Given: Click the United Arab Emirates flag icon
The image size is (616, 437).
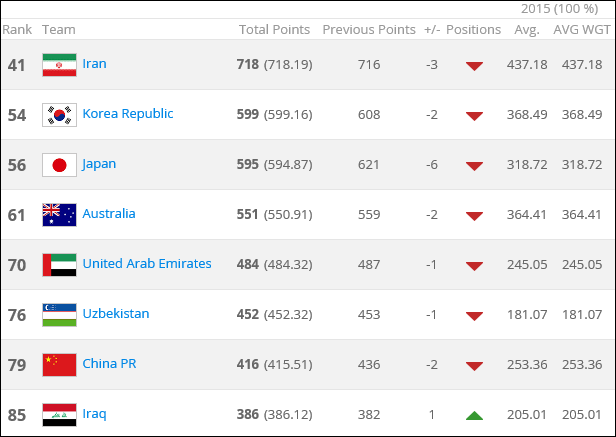Looking at the screenshot, I should point(59,265).
